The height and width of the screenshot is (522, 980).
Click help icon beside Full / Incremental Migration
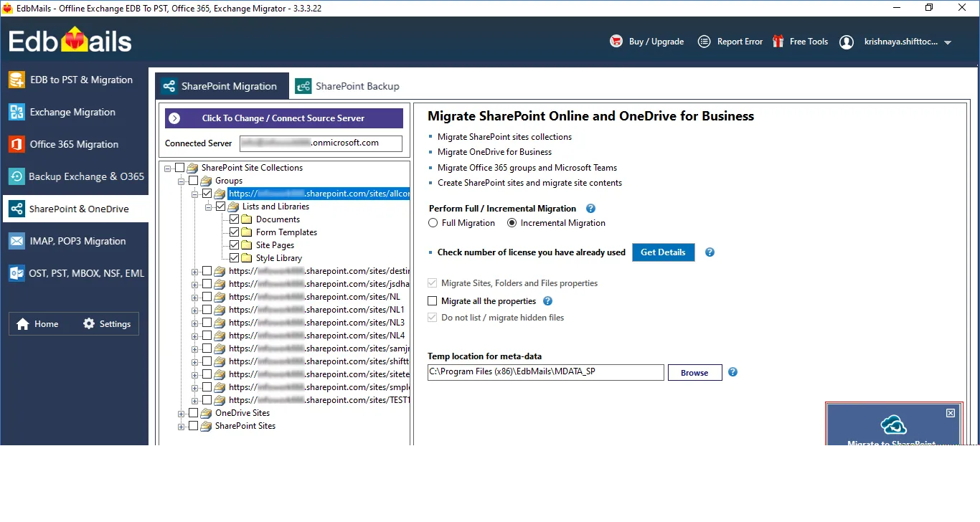point(591,209)
